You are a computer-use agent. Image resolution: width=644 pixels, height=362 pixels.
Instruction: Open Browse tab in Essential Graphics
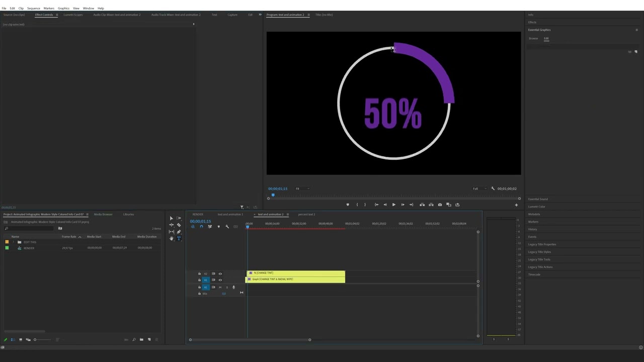pos(533,38)
